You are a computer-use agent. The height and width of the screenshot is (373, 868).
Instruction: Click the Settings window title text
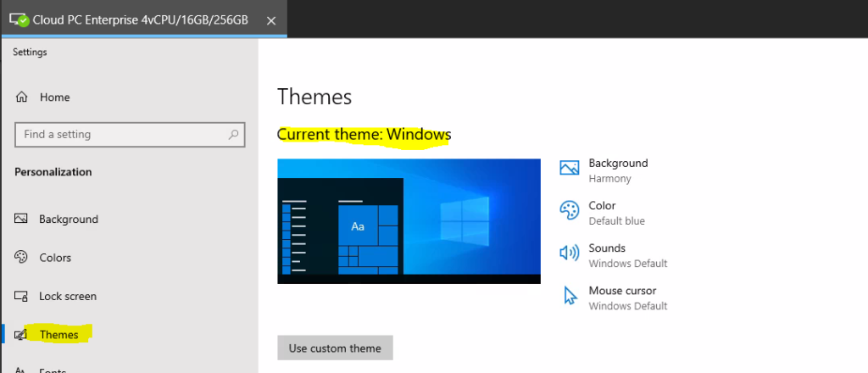coord(30,52)
